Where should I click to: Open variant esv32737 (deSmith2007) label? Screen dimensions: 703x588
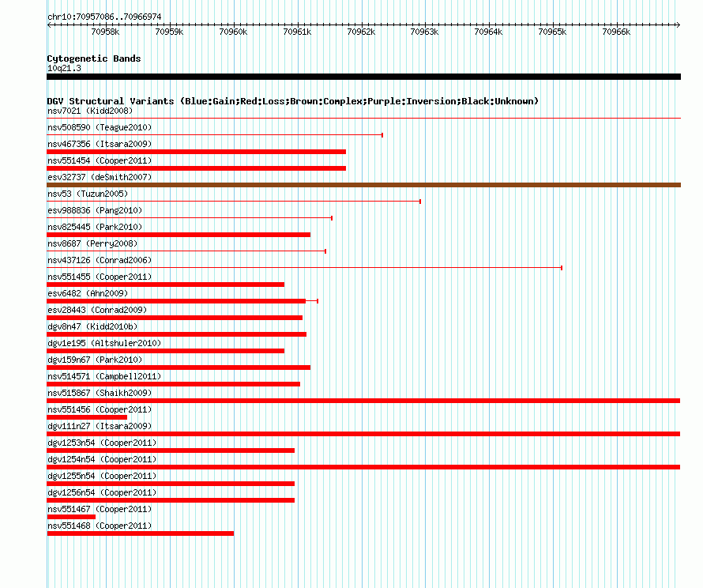point(100,177)
